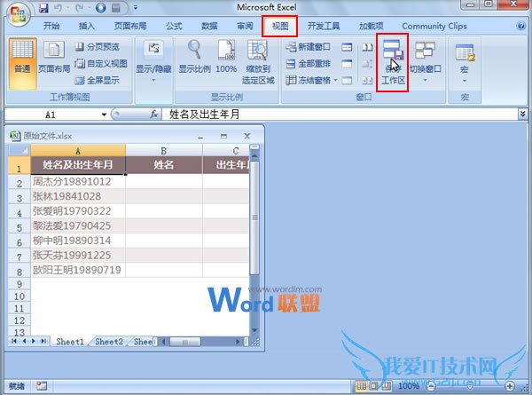
Task: Open the 审阅 ribbon tab
Action: [245, 26]
